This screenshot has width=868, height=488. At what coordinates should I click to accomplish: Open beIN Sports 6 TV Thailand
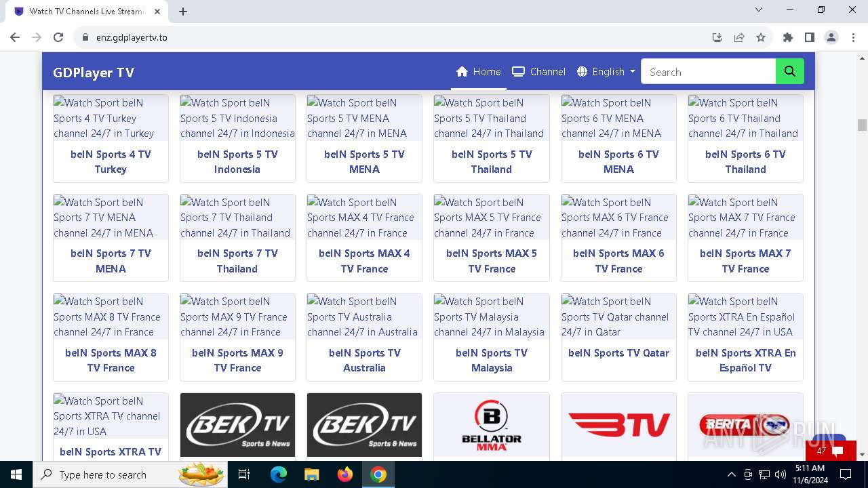pyautogui.click(x=745, y=162)
